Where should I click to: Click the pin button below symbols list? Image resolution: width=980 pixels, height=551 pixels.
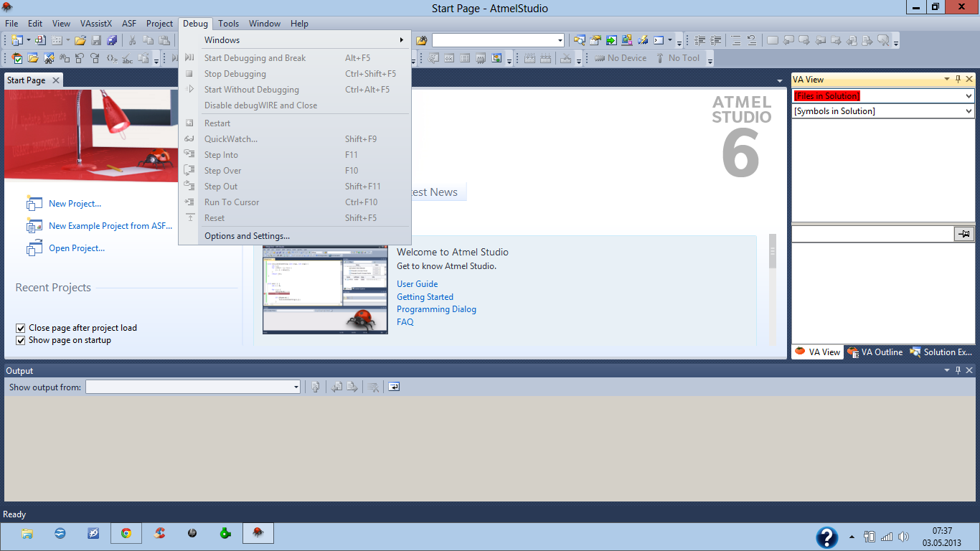(964, 234)
